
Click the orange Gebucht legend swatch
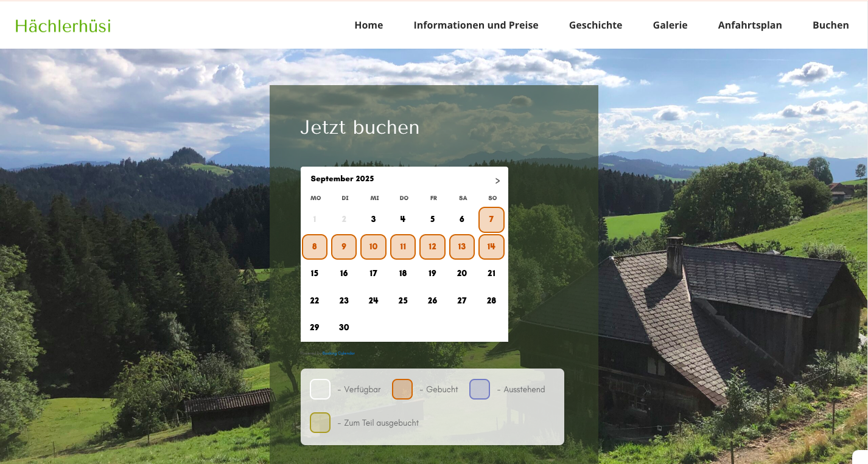pyautogui.click(x=402, y=389)
